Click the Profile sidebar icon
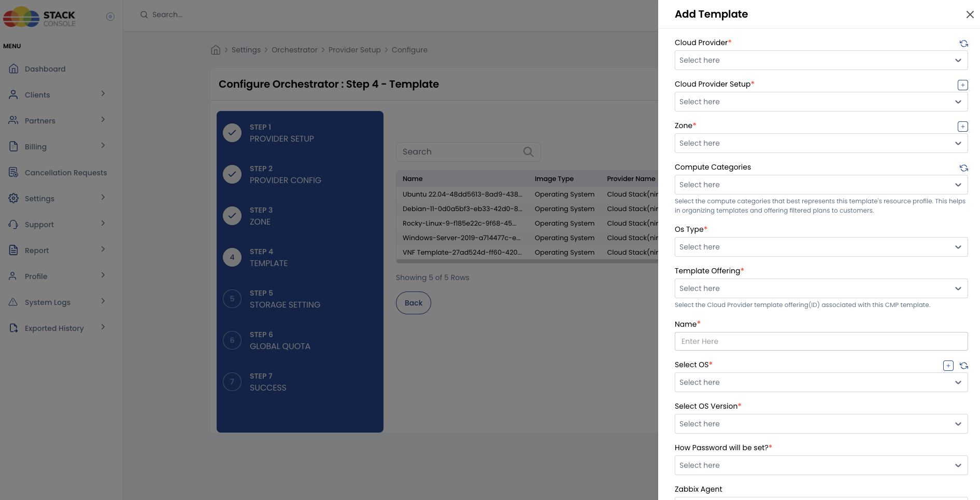Viewport: 980px width, 500px height. (13, 276)
